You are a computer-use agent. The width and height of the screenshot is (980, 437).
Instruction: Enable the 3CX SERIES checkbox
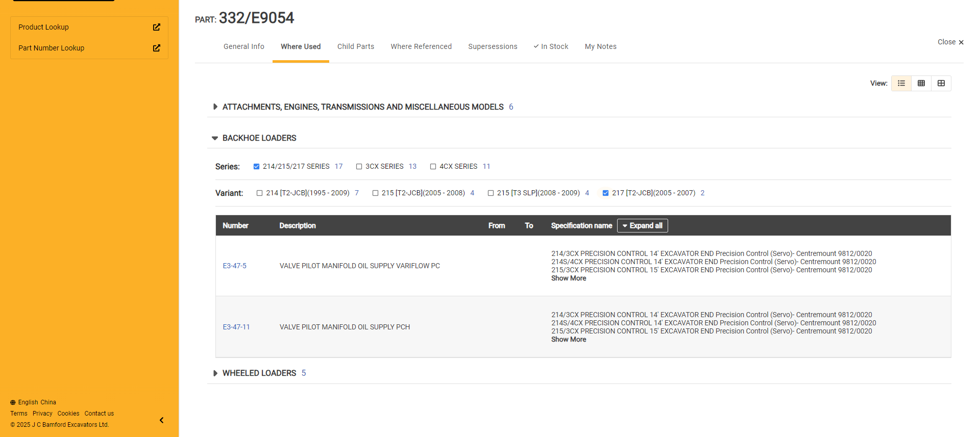point(359,167)
